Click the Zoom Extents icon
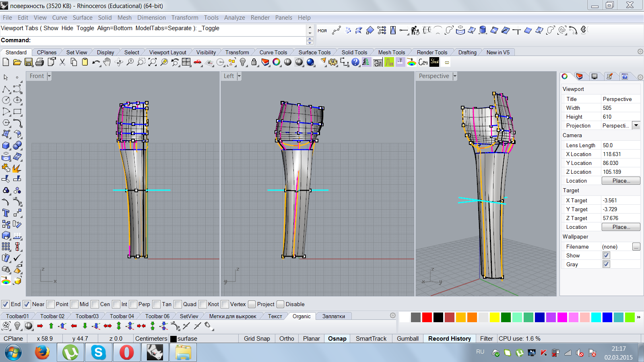The width and height of the screenshot is (644, 362). point(153,62)
